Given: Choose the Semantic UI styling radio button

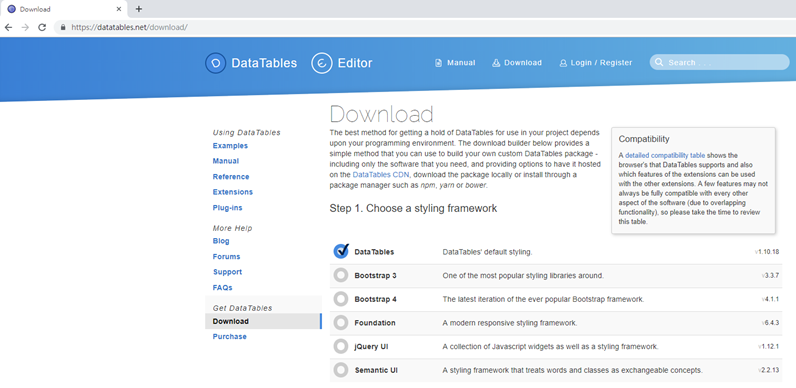Looking at the screenshot, I should tap(341, 370).
